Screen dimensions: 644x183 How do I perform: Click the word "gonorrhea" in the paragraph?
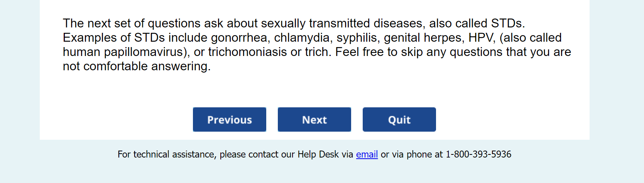pyautogui.click(x=239, y=38)
